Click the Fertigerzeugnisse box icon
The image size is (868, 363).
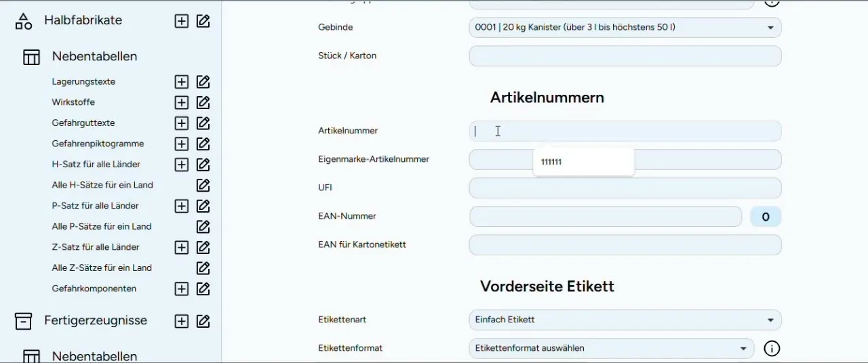(x=24, y=321)
